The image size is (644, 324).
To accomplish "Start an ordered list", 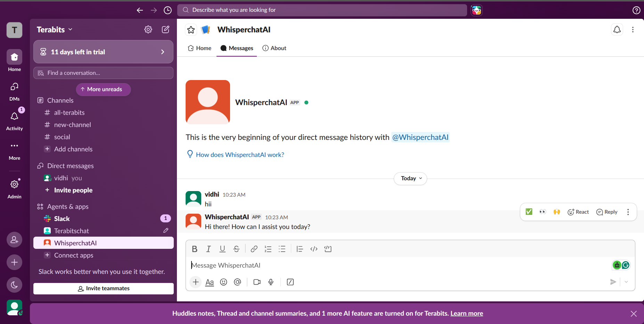I will click(268, 249).
